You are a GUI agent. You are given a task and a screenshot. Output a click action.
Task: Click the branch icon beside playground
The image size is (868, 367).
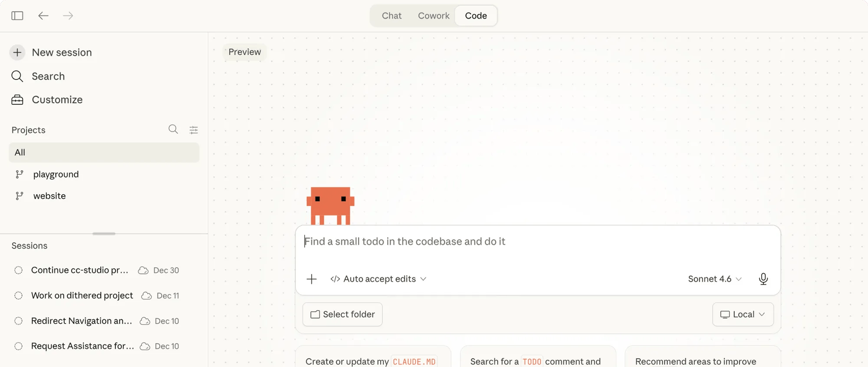click(19, 174)
